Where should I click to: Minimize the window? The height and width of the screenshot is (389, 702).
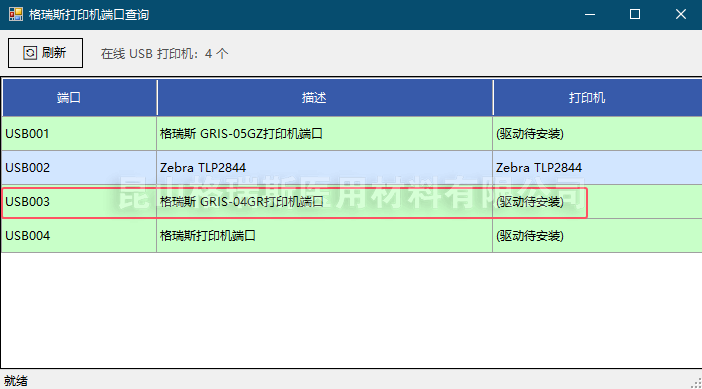(590, 14)
